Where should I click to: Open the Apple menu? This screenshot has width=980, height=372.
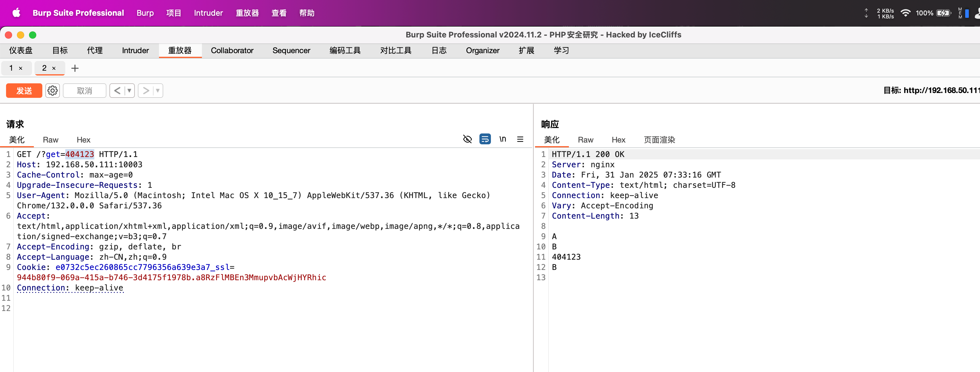pyautogui.click(x=16, y=13)
